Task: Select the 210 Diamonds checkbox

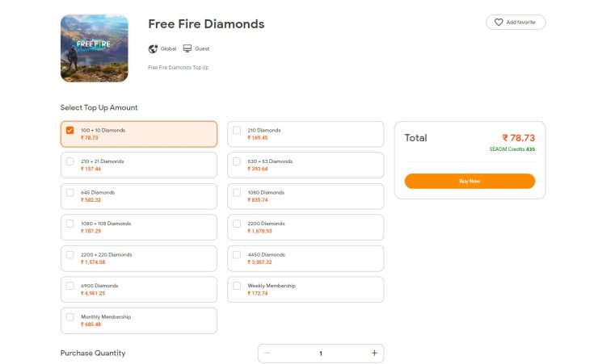Action: coord(237,130)
